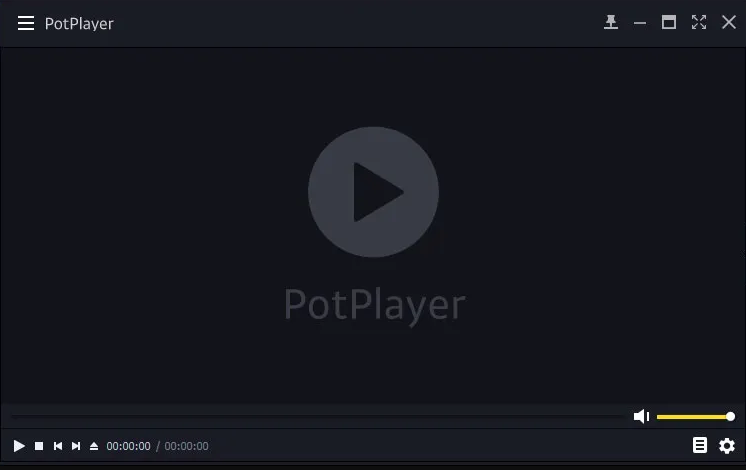Mute audio with the speaker icon
746x470 pixels.
click(x=641, y=416)
